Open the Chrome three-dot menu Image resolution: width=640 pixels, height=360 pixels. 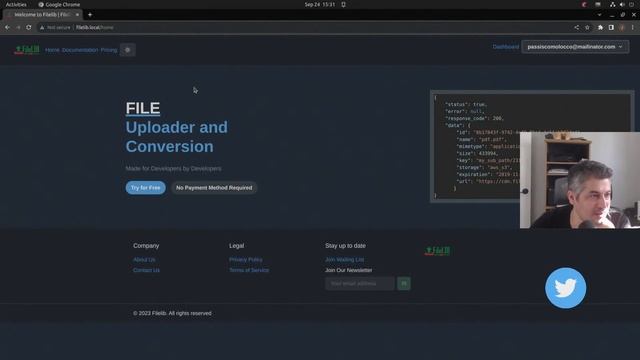point(633,27)
